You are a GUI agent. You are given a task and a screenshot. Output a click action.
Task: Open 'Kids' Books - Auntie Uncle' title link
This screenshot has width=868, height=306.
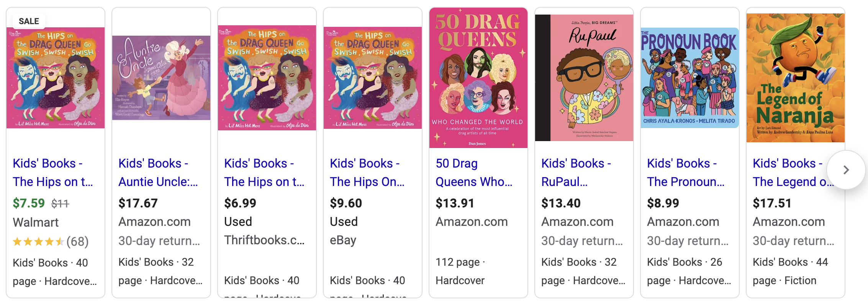[x=158, y=173]
